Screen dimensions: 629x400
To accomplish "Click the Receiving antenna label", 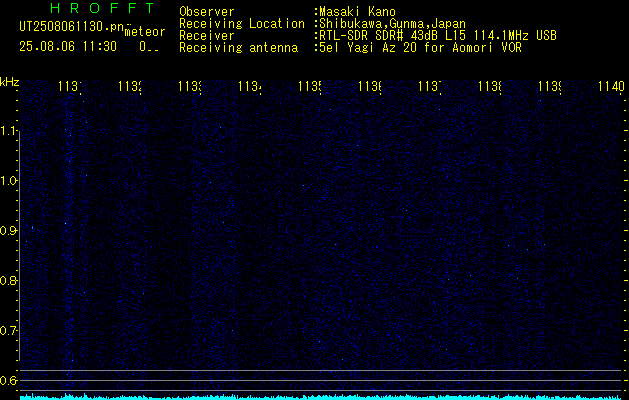I will [239, 48].
